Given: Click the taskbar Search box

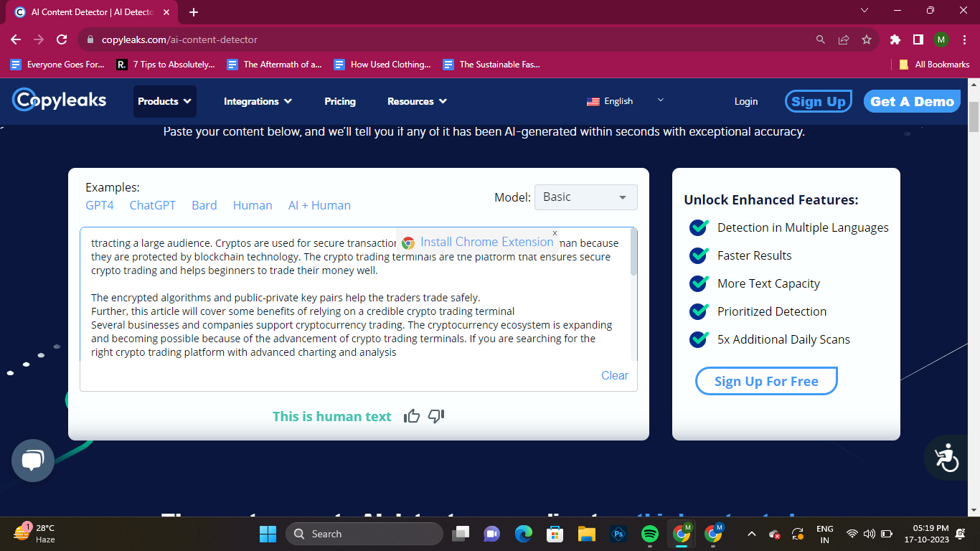Looking at the screenshot, I should 364,534.
